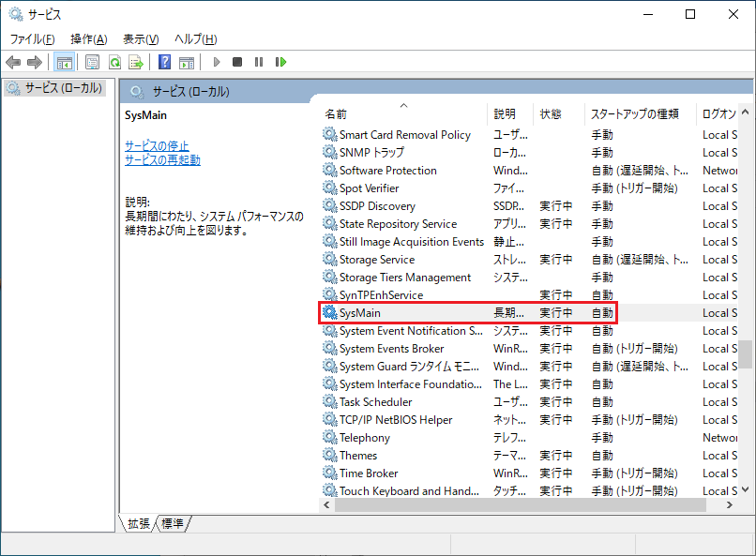
Task: Toggle the action pane toolbar icon
Action: point(187,62)
